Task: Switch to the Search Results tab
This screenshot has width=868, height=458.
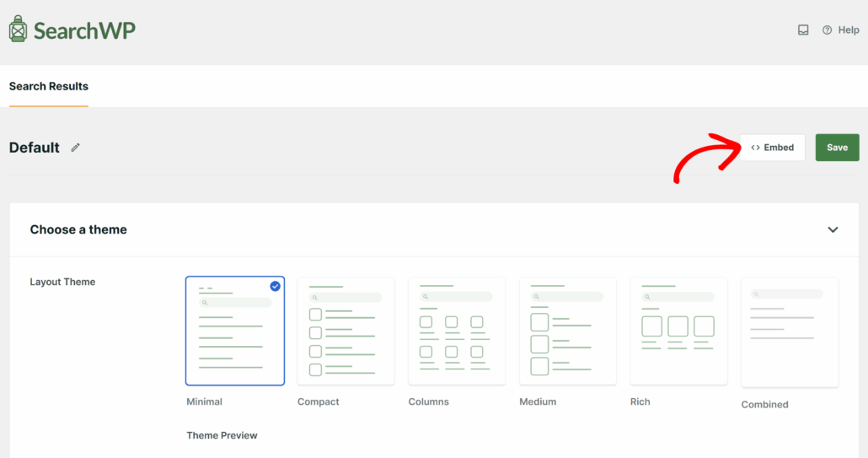Action: (x=49, y=86)
